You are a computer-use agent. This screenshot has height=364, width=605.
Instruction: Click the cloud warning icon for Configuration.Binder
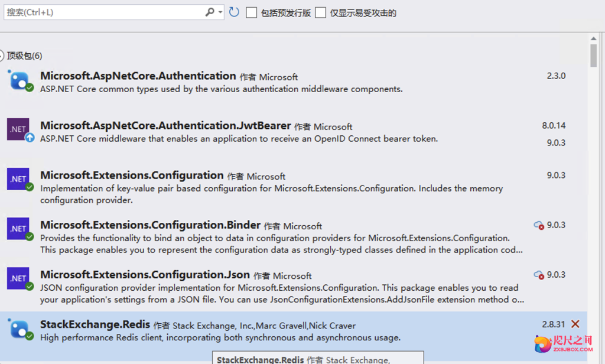[538, 225]
